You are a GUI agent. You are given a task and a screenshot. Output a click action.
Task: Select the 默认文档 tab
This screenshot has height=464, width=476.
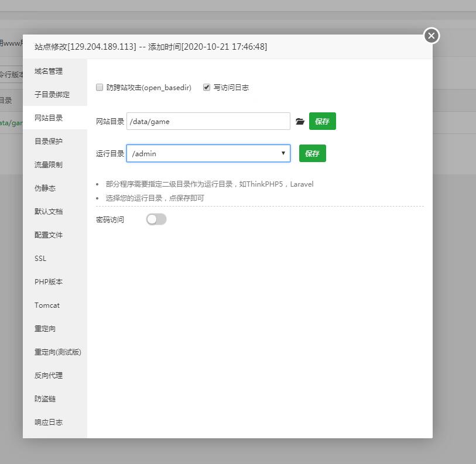coord(49,212)
